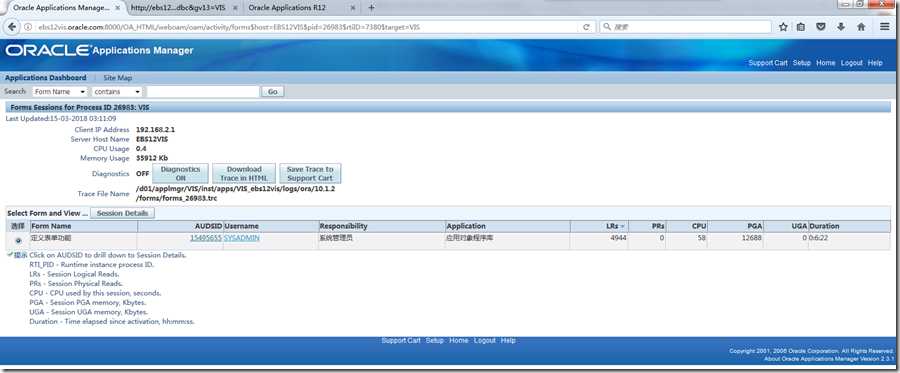900x373 pixels.
Task: Close the ebs12 dbc tab
Action: [x=236, y=8]
